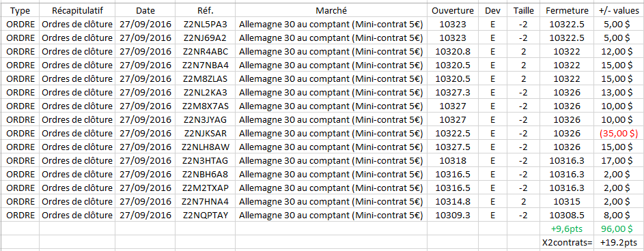Click reference cell Z2NQPTAY
The width and height of the screenshot is (644, 251).
coord(206,216)
